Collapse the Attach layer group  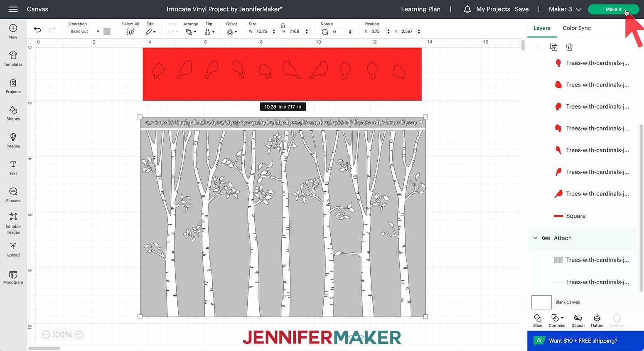pos(535,238)
